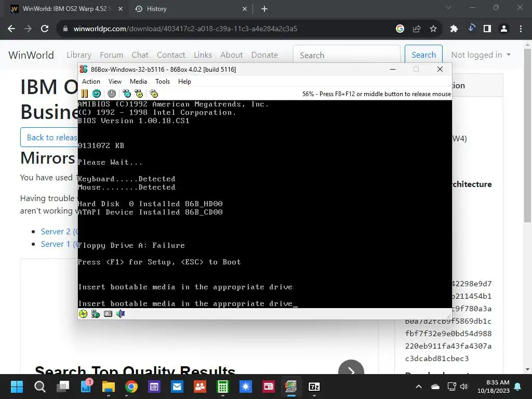Open a new Chrome tab

coord(264,9)
